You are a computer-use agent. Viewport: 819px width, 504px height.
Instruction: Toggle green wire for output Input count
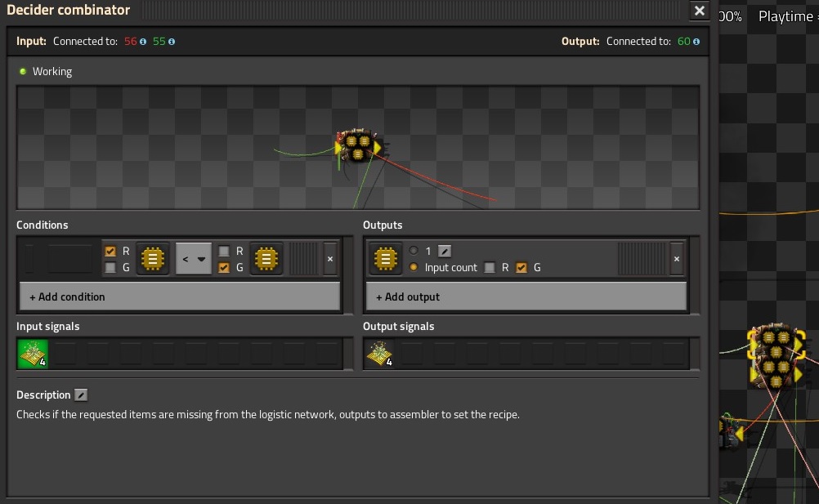click(521, 268)
